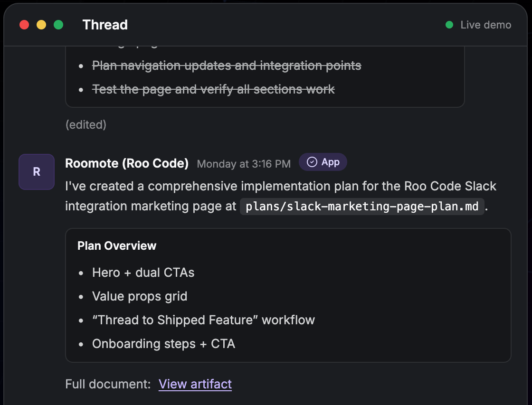Click the Hero + dual CTAs bullet
The image size is (532, 405).
(143, 273)
